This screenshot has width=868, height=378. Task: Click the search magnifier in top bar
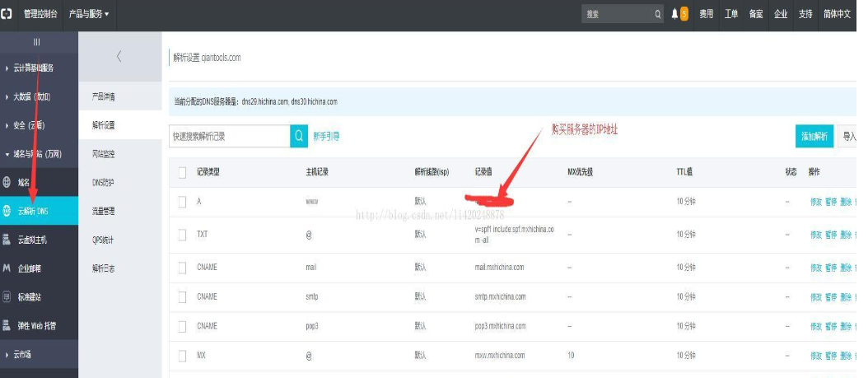pyautogui.click(x=658, y=14)
